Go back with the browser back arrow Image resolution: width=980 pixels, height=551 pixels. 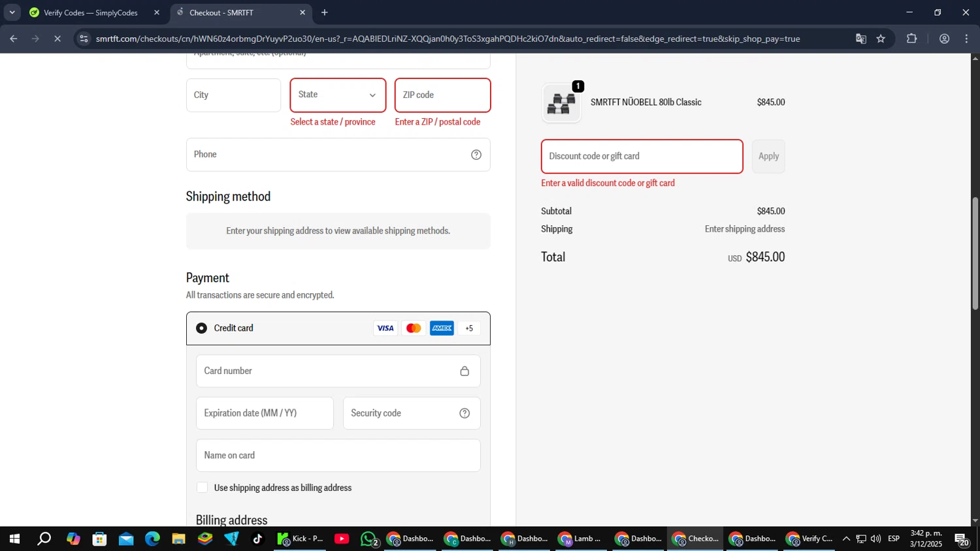[x=13, y=39]
